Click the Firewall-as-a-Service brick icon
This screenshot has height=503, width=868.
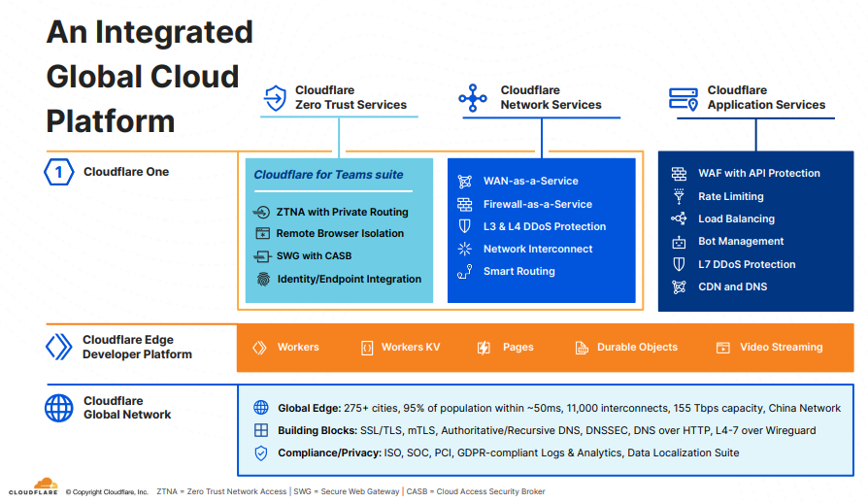point(464,204)
